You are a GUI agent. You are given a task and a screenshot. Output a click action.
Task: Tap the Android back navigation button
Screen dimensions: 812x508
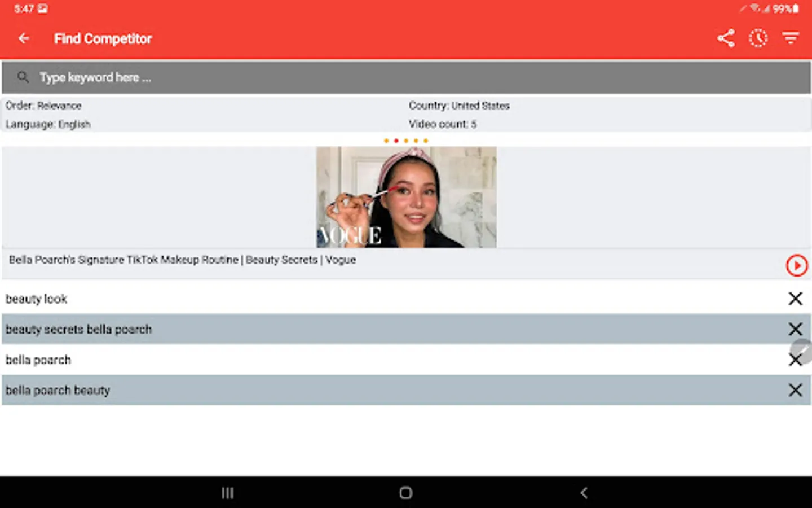(x=584, y=493)
